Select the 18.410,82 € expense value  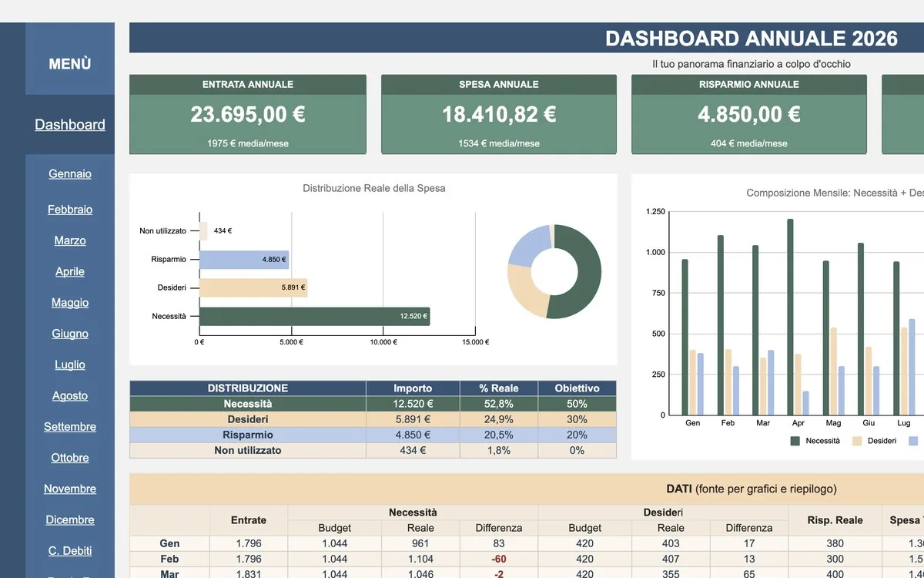click(x=499, y=114)
